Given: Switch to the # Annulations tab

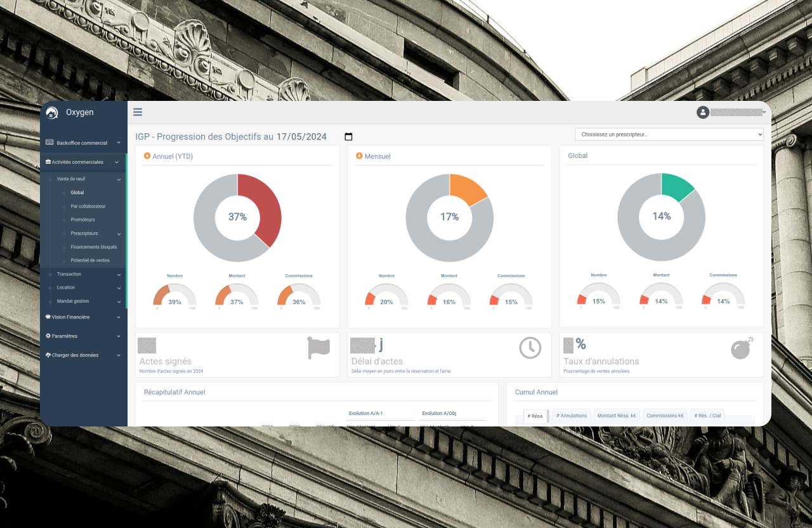Looking at the screenshot, I should coord(572,416).
